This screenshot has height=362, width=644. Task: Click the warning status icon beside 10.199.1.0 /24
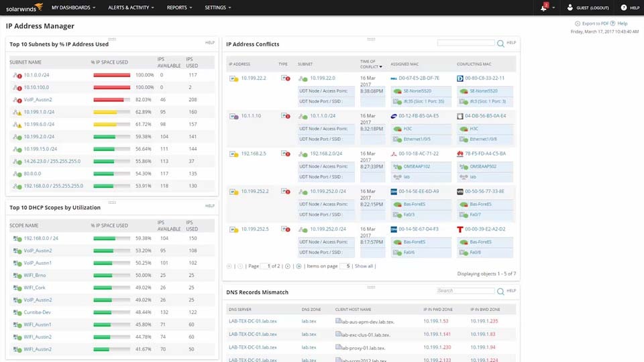pyautogui.click(x=17, y=113)
